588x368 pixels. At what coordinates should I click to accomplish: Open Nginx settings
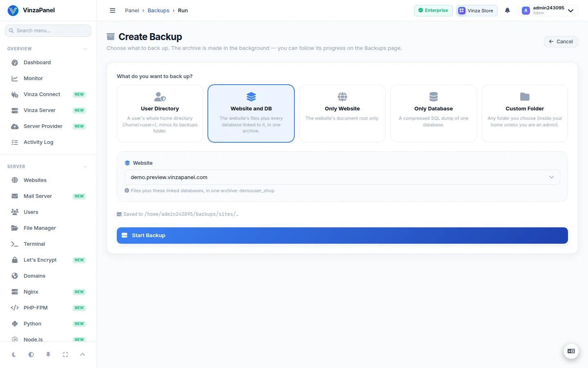click(x=48, y=292)
